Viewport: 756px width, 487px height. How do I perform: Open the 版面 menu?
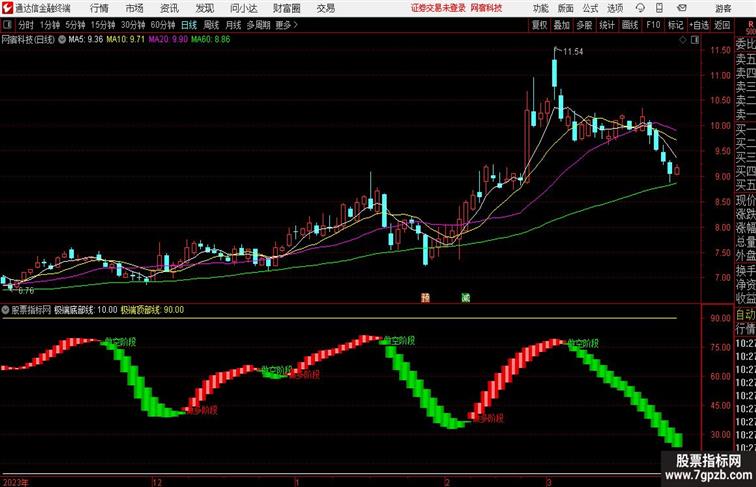(566, 8)
